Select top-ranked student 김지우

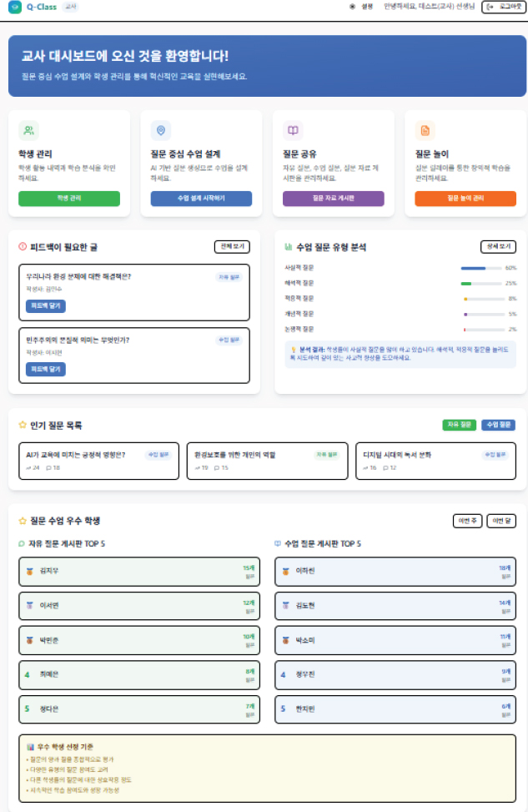tap(139, 571)
